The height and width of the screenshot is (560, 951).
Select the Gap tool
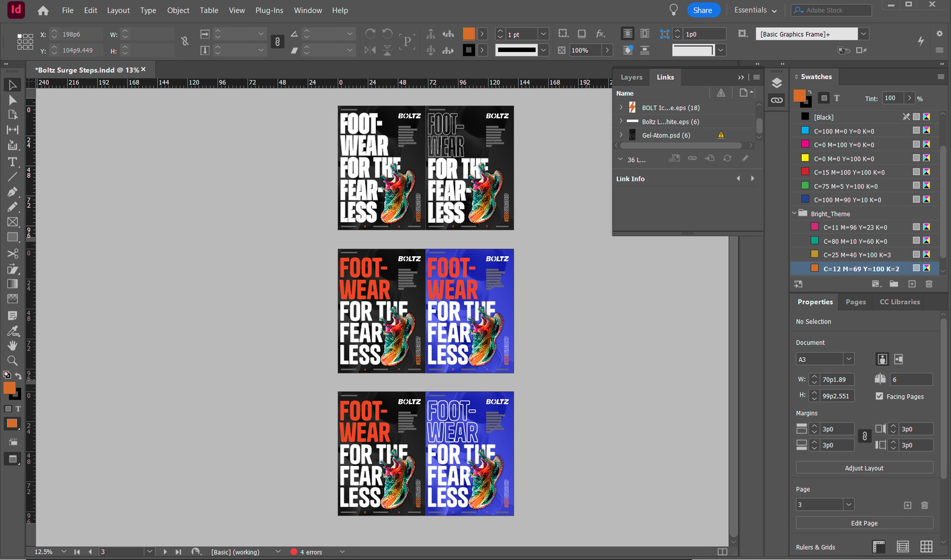[12, 130]
